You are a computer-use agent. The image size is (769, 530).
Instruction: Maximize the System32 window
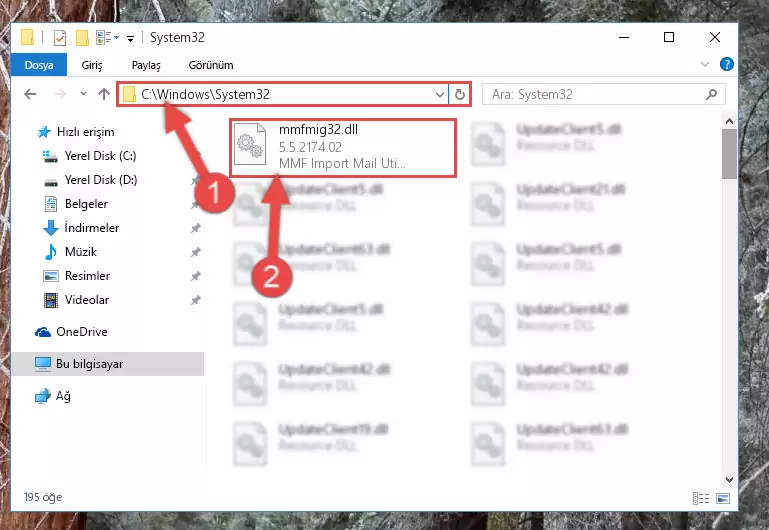[669, 37]
